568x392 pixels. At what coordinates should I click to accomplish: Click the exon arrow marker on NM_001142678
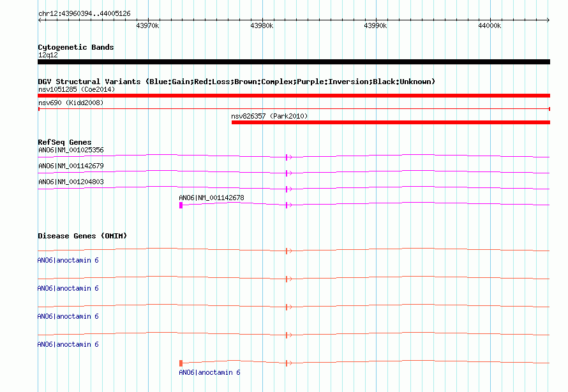[288, 205]
